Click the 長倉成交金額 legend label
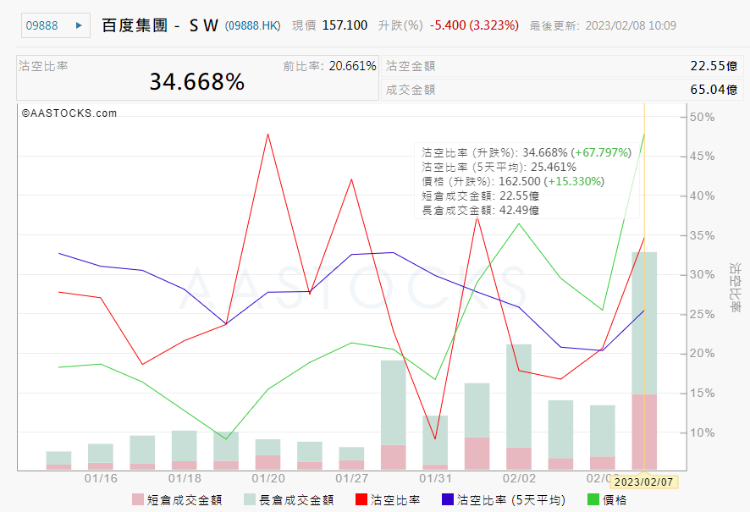This screenshot has width=750, height=512. 296,500
